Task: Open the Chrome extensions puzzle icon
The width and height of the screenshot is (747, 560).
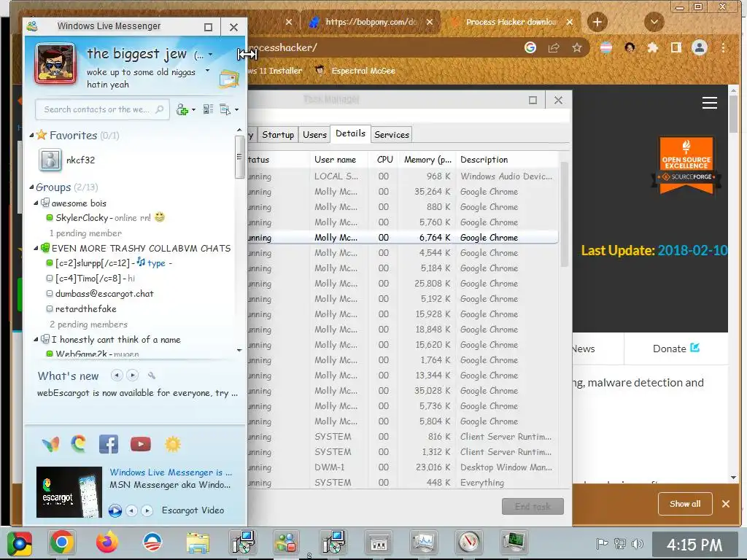Action: [653, 47]
